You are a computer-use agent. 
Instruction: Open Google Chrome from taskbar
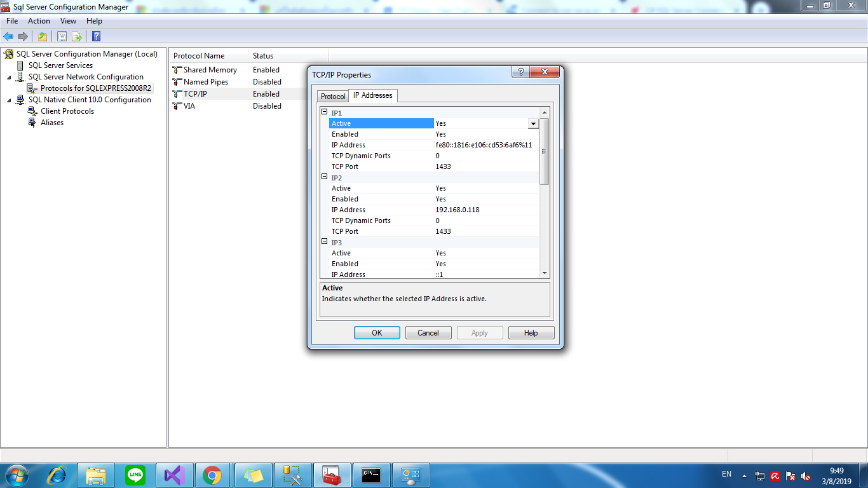pyautogui.click(x=212, y=475)
